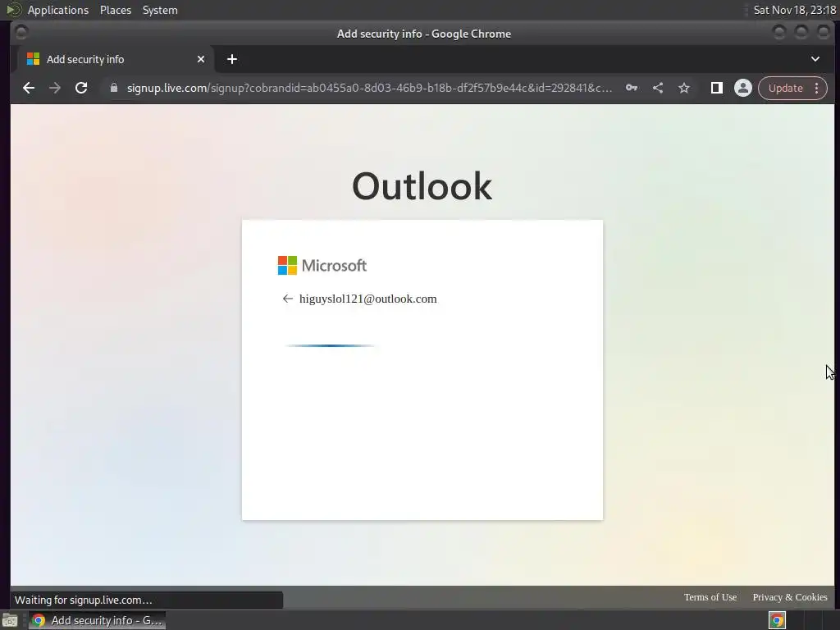Open the Applications menu
The height and width of the screenshot is (630, 840).
pos(58,10)
